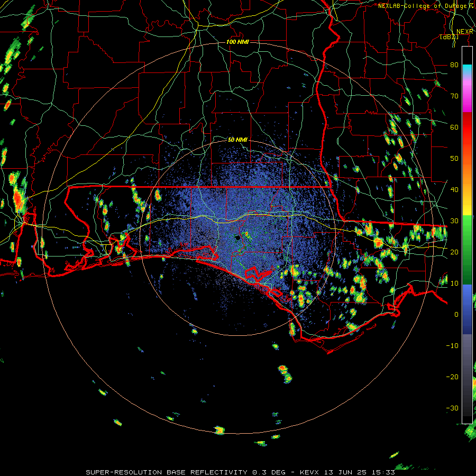Click the 50 value on the dBZ scale

tap(454, 159)
